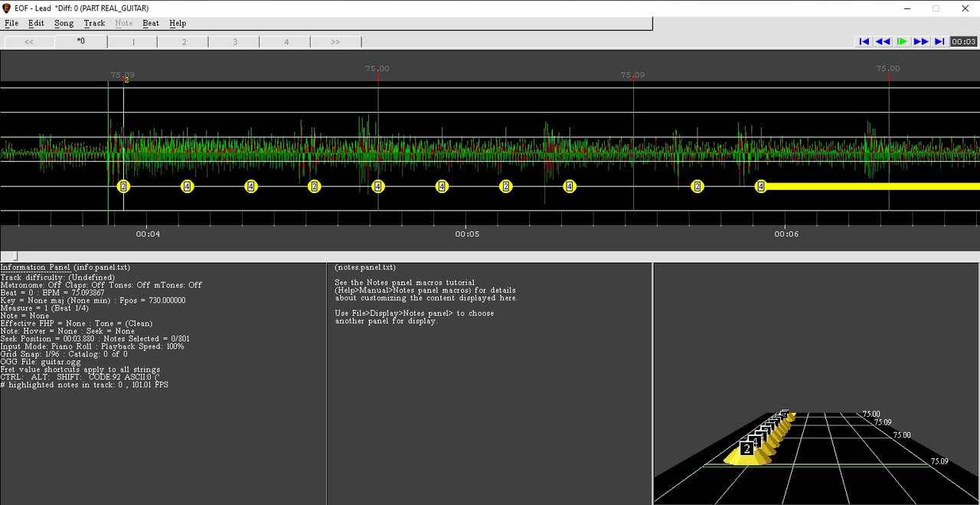Open the Beat menu
980x505 pixels.
(151, 23)
